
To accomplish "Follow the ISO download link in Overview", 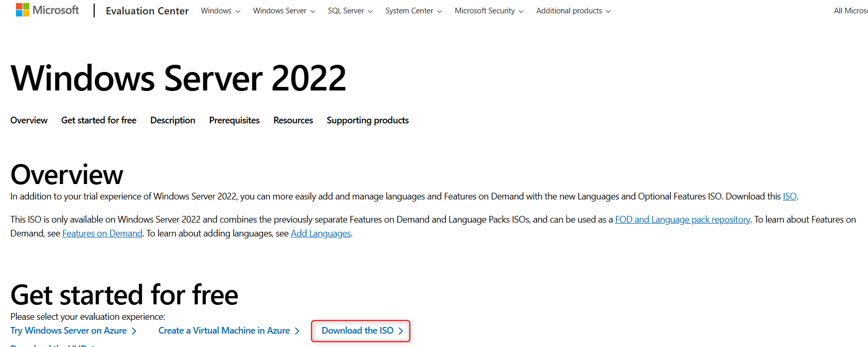I will [x=789, y=196].
